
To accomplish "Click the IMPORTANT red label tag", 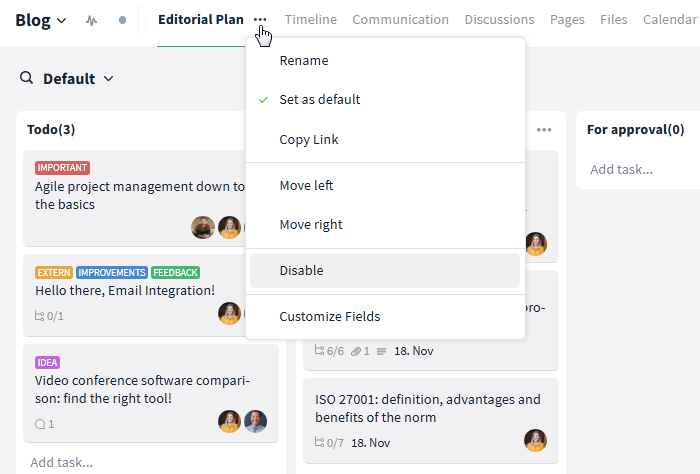I will [x=62, y=168].
